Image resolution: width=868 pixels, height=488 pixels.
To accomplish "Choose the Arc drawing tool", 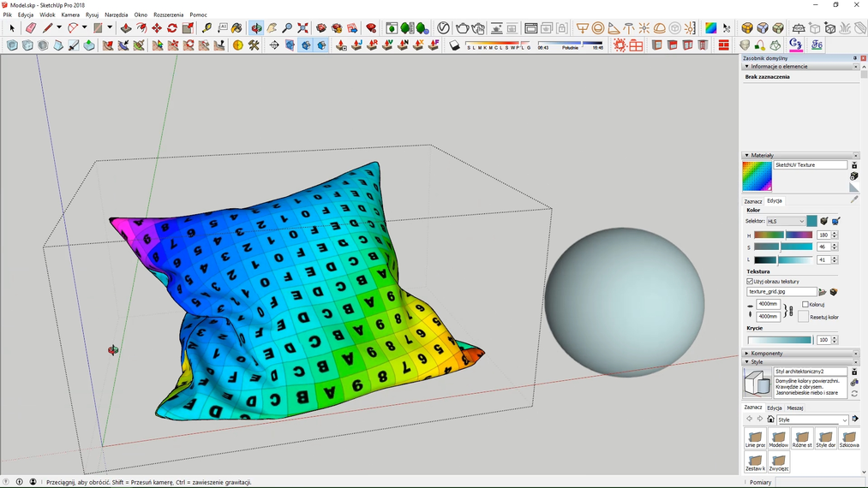I will [73, 27].
